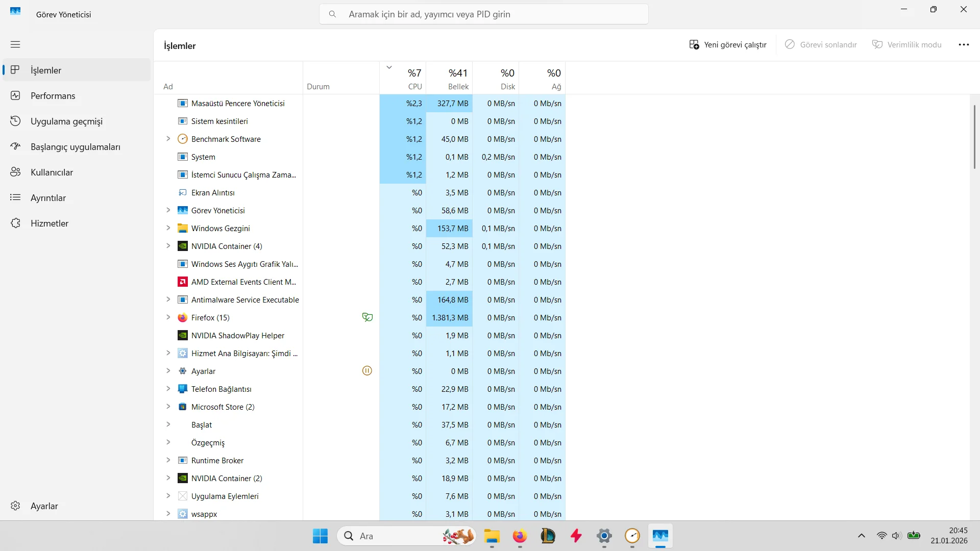
Task: Open Uygulama geçmişi history icon
Action: click(15, 121)
